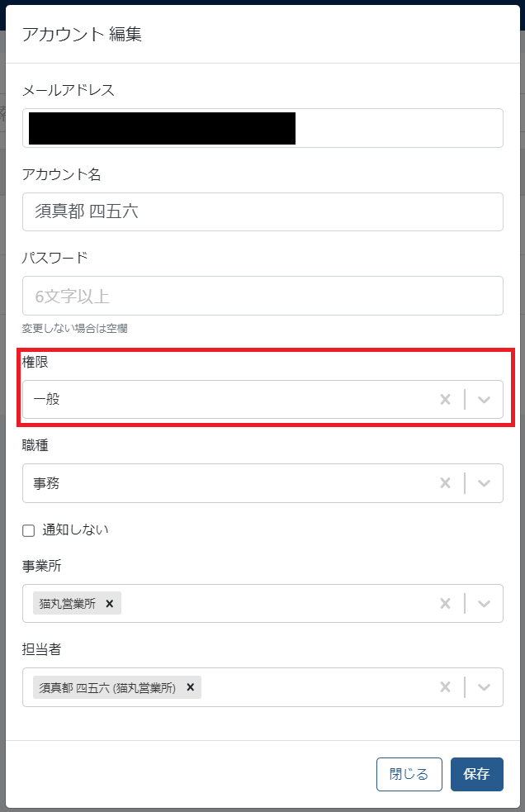
Task: Expand the 職種 dropdown arrow
Action: (x=484, y=482)
